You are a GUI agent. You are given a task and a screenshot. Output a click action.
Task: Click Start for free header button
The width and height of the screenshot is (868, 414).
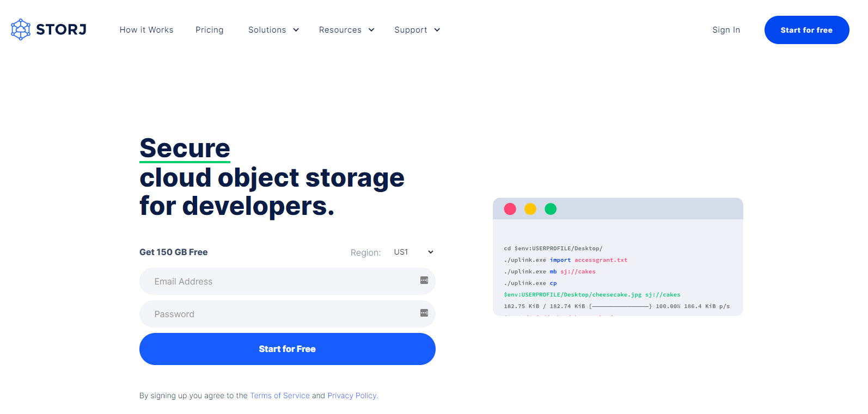pos(806,30)
